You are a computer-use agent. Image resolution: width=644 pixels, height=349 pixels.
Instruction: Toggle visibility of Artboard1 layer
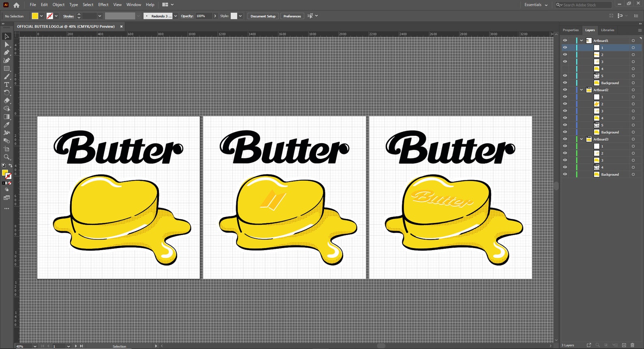[x=565, y=41]
